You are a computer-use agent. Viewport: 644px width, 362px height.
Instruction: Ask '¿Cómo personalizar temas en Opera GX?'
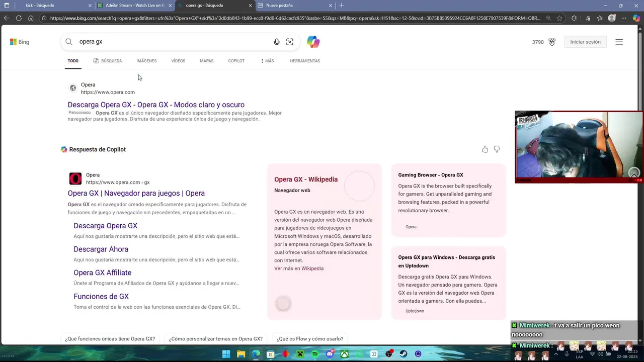216,339
